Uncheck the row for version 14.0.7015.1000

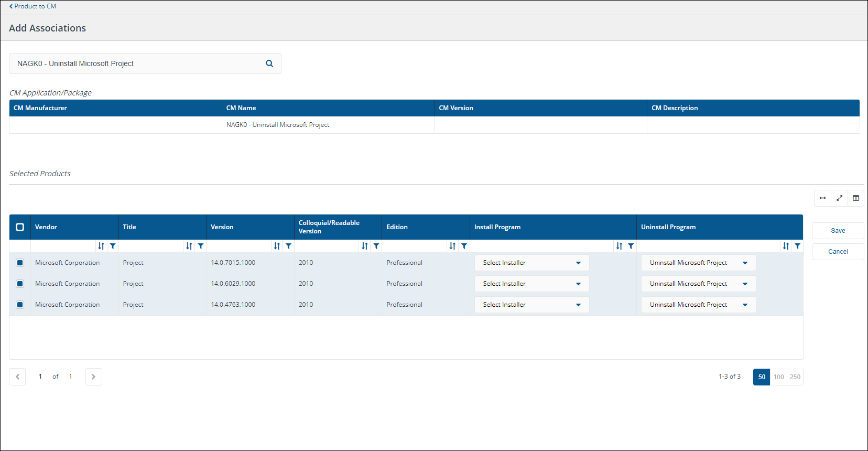pos(20,263)
